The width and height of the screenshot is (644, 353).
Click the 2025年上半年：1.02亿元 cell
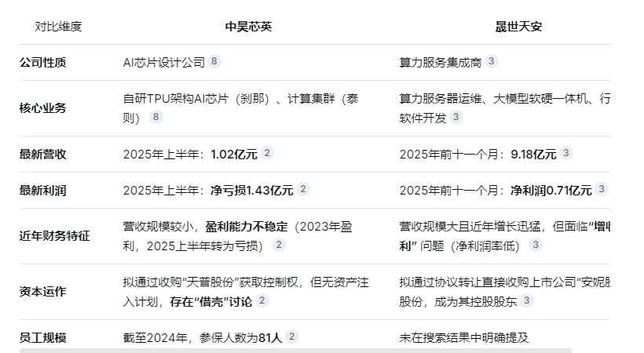click(190, 155)
